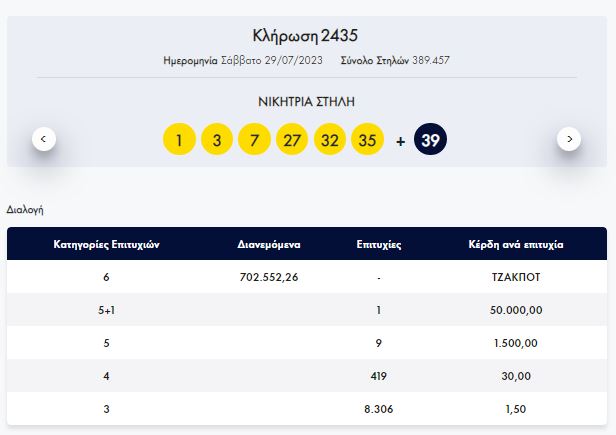
Task: Select yellow winning number ball 35
Action: pos(367,140)
